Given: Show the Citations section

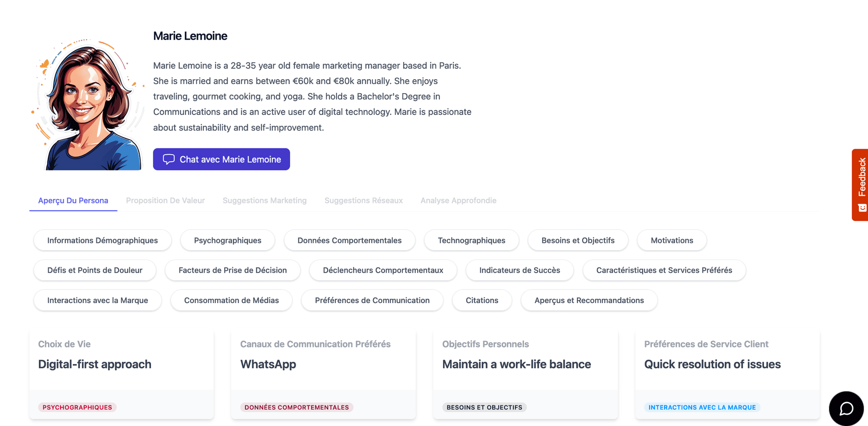Looking at the screenshot, I should [482, 300].
